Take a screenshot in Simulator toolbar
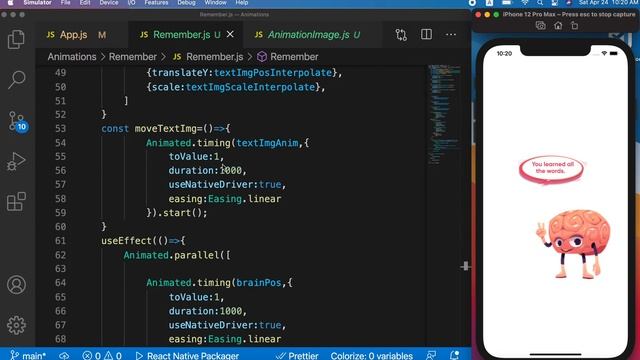The height and width of the screenshot is (360, 640). pos(541,26)
